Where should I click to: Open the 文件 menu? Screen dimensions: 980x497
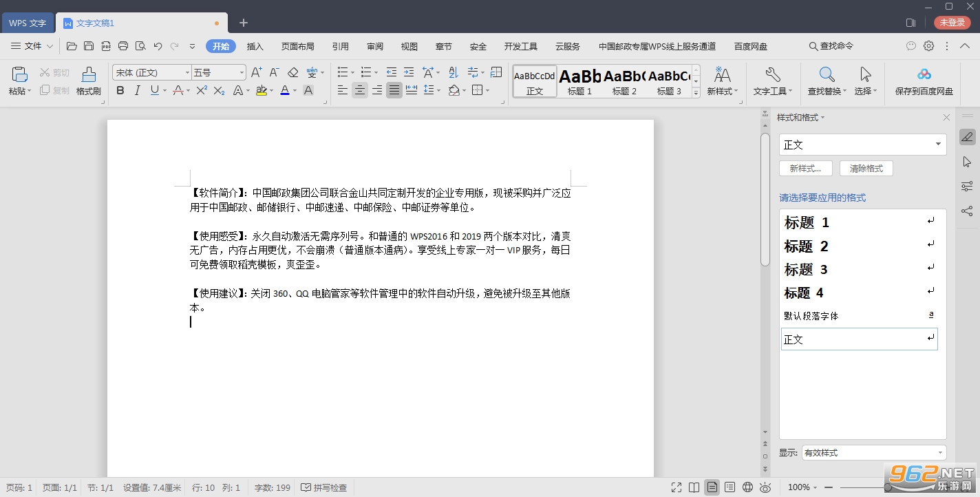[x=33, y=46]
